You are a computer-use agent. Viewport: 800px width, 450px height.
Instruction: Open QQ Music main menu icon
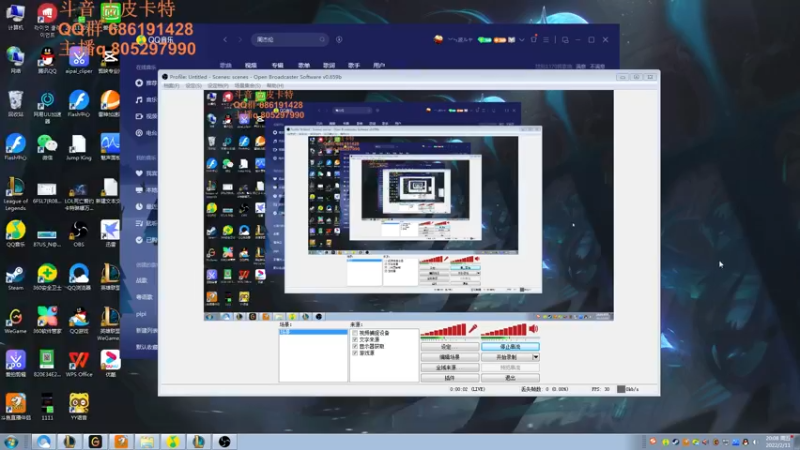pyautogui.click(x=546, y=39)
